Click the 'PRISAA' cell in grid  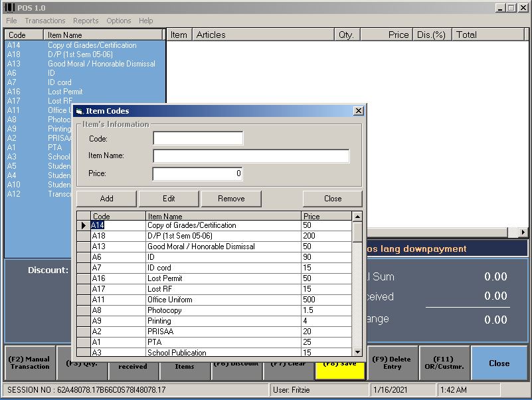click(x=223, y=332)
